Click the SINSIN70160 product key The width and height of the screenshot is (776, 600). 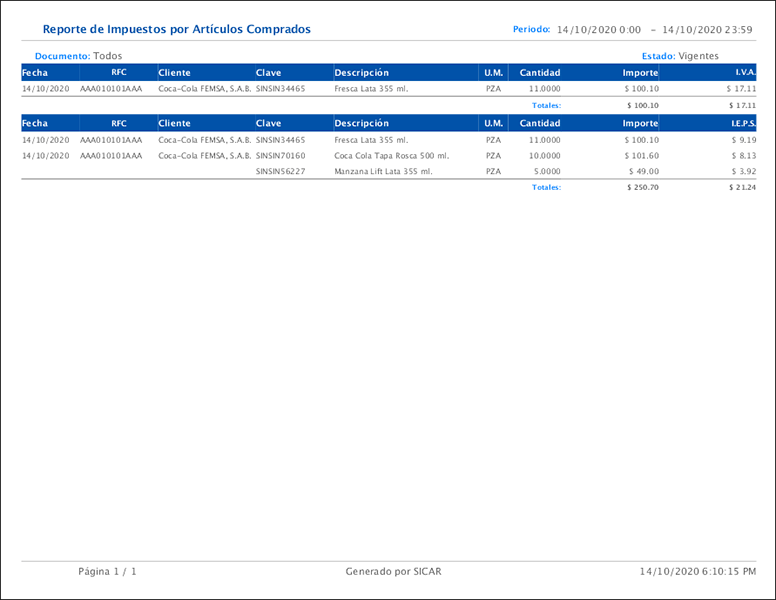(280, 156)
